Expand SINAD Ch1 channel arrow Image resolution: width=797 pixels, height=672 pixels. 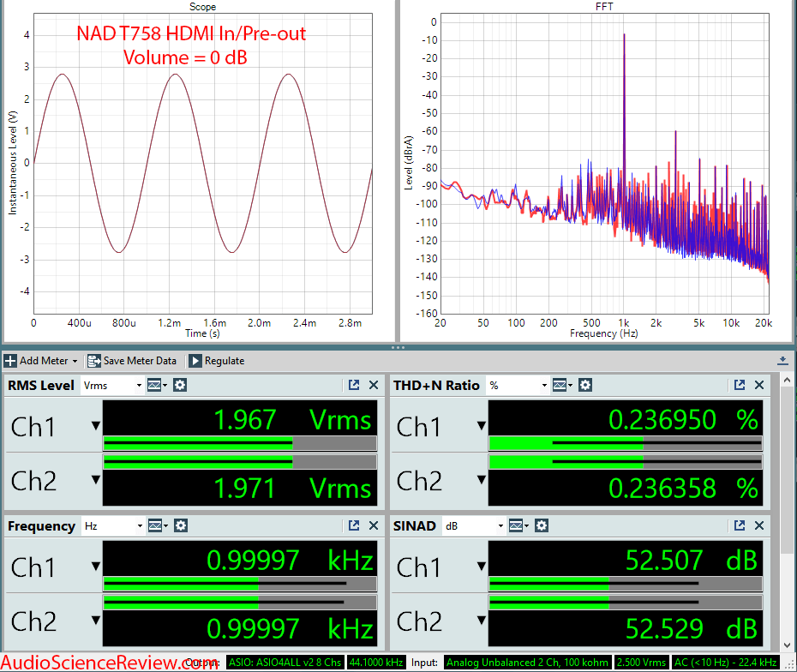click(x=482, y=567)
